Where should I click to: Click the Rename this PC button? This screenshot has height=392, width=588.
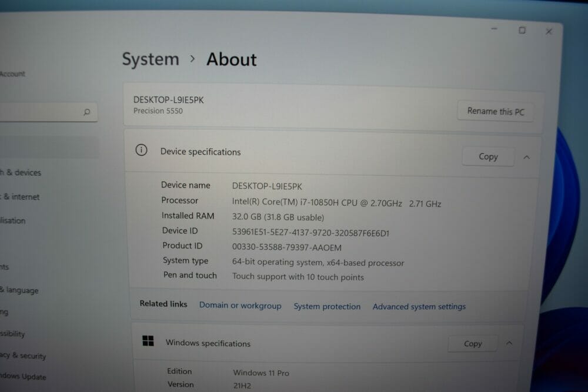pos(495,111)
